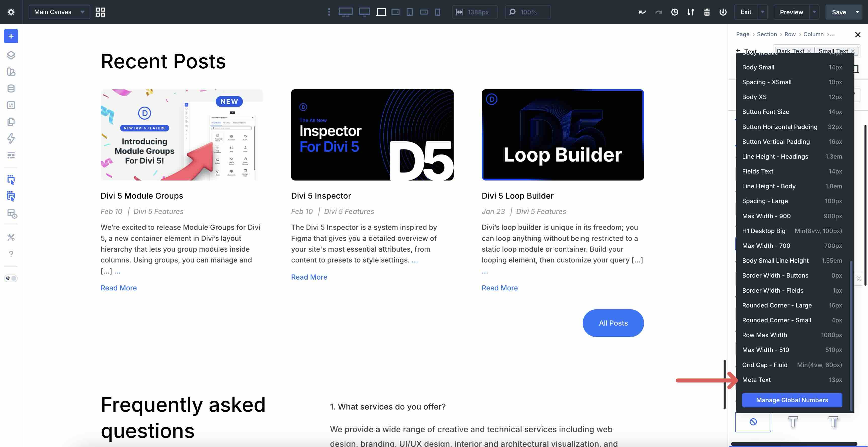Toggle the dark mode switch in sidebar
Screen dimensions: 868x447
coord(11,278)
